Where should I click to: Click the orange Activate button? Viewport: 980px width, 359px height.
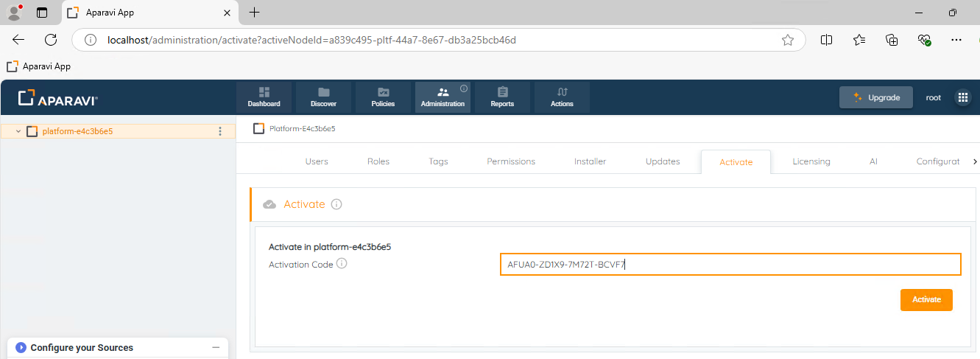(x=926, y=299)
